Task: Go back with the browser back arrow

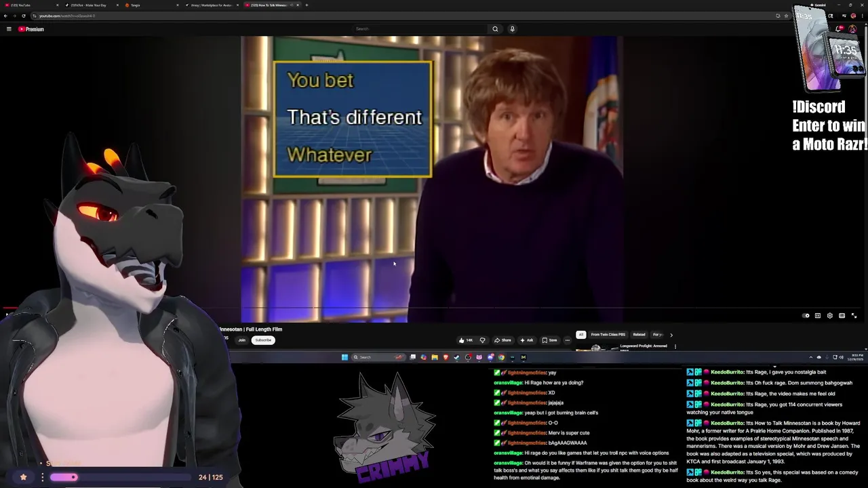Action: click(x=5, y=16)
